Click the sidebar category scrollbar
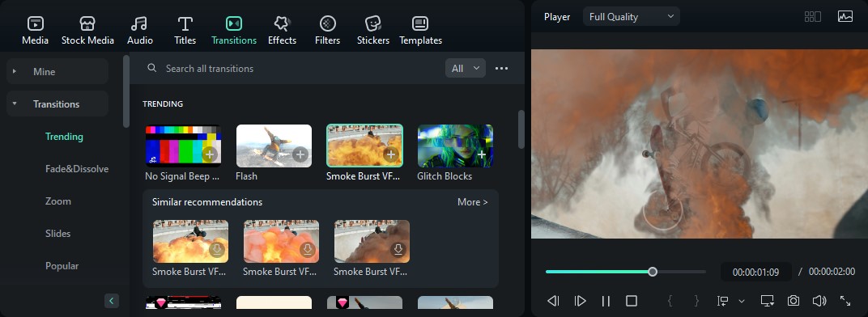 click(126, 91)
